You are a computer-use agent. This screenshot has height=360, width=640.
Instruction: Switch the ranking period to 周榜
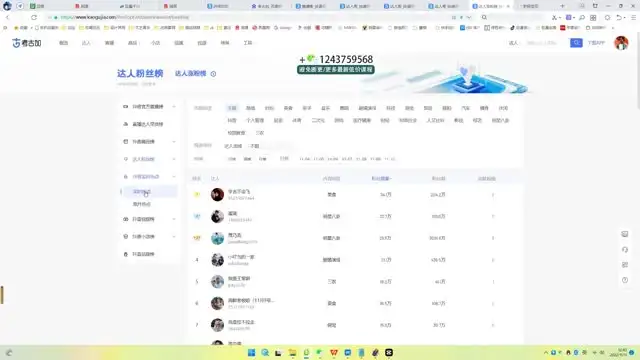(x=247, y=159)
